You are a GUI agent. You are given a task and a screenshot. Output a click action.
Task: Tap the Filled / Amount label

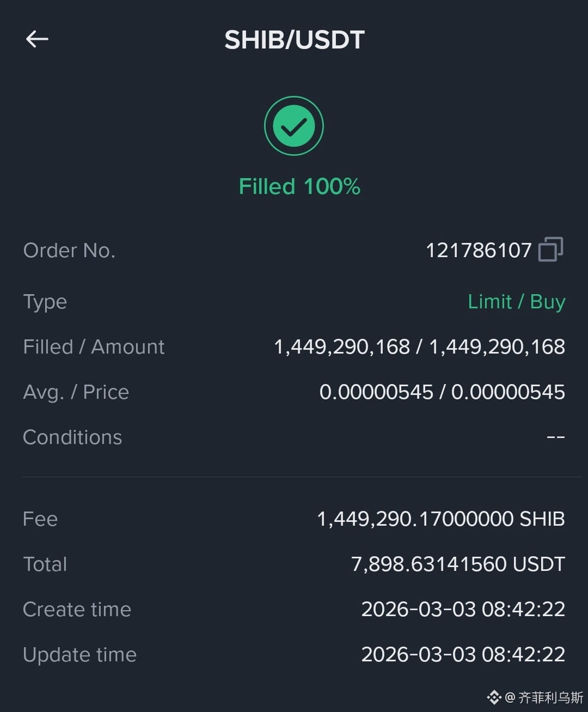94,346
